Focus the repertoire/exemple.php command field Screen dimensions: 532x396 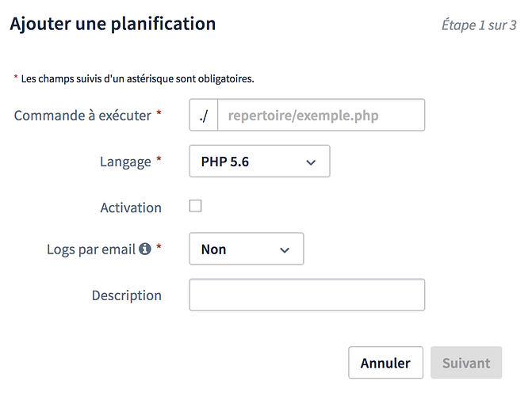(321, 116)
